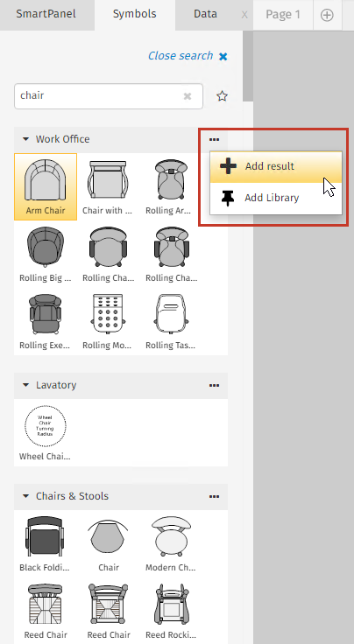The width and height of the screenshot is (354, 644).
Task: Collapse the Chairs & Stools section
Action: pyautogui.click(x=26, y=496)
